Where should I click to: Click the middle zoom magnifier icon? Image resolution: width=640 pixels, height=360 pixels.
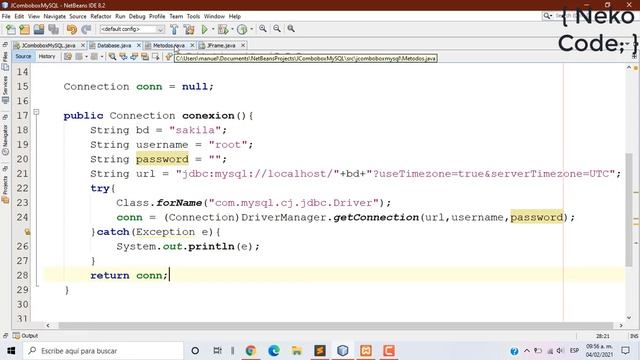click(x=277, y=29)
